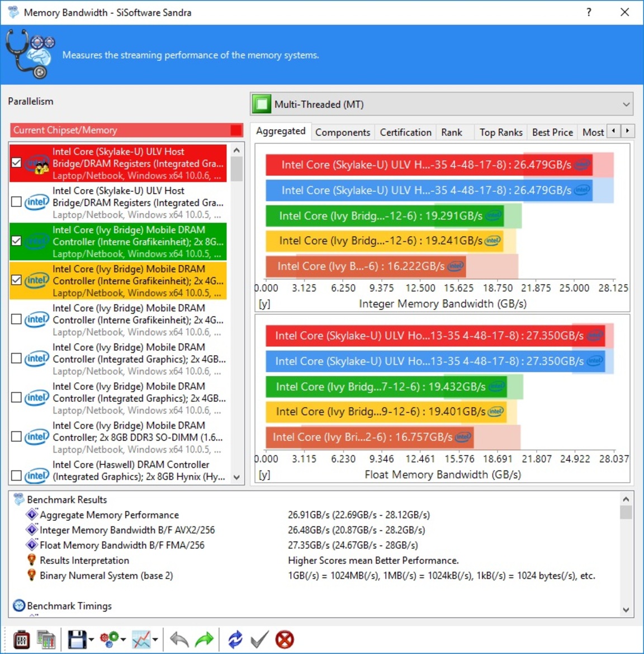This screenshot has height=654, width=644.
Task: Check the Haswell DRAM Controller entry checkbox
Action: (16, 476)
